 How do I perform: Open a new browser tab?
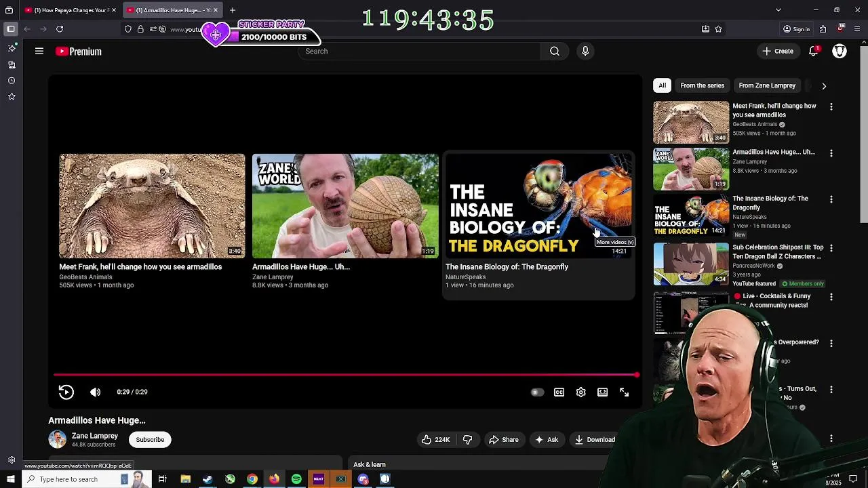point(232,10)
